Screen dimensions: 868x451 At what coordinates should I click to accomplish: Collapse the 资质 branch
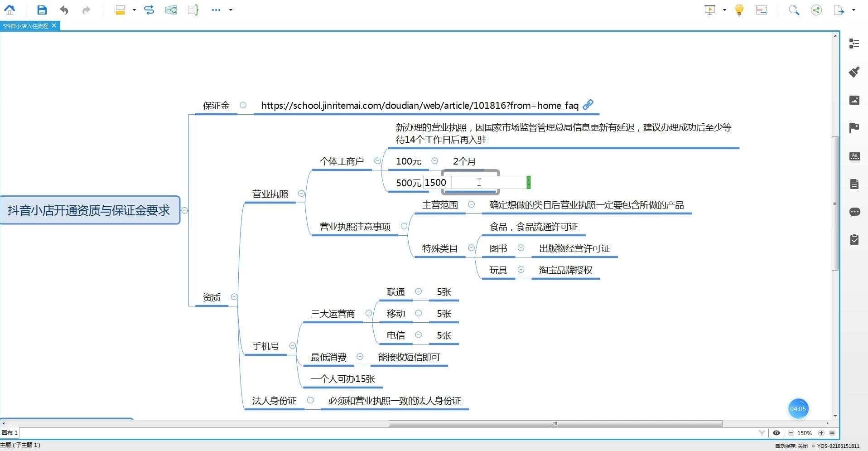point(234,297)
